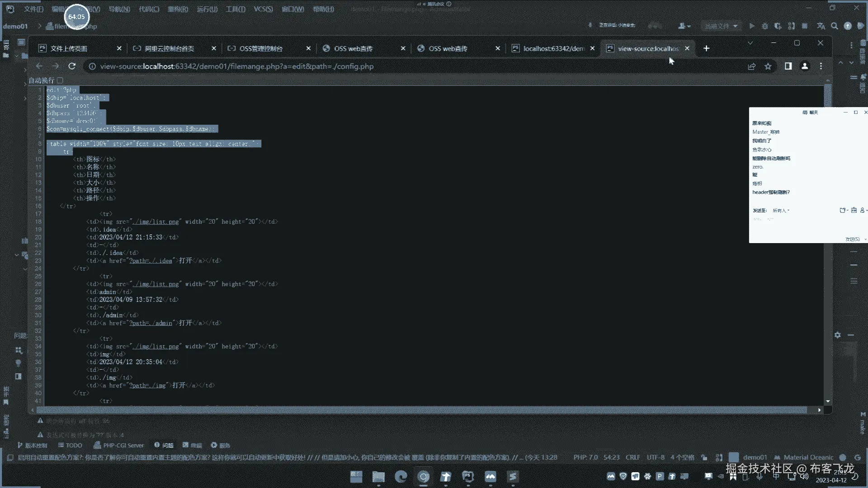Open the 工具(T) menu

tap(236, 9)
